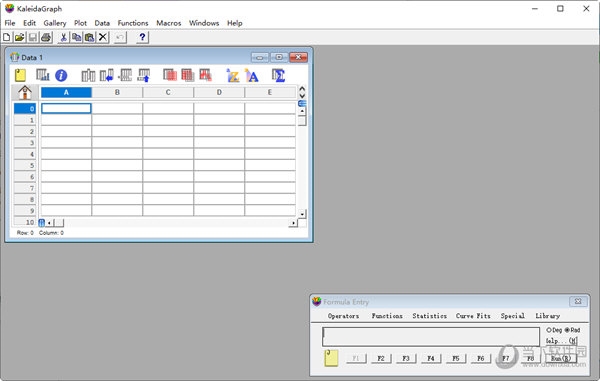The width and height of the screenshot is (600, 381).
Task: Open the yellow posted note in Data 1
Action: [20, 75]
